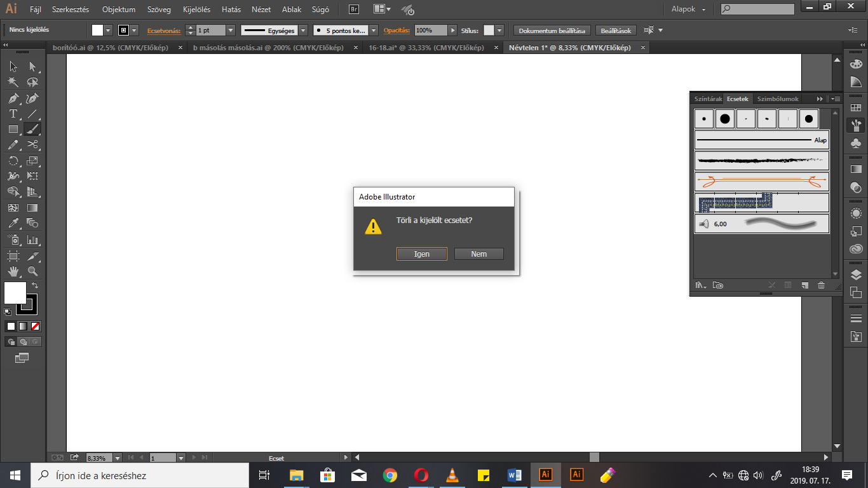Open the Color palette icon in dock
This screenshot has width=868, height=488.
pos(856,64)
